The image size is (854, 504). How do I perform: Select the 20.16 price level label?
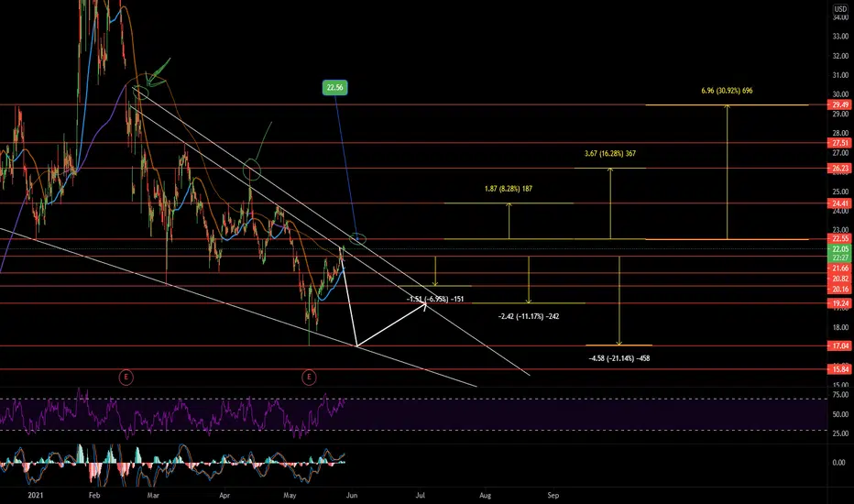coord(839,289)
